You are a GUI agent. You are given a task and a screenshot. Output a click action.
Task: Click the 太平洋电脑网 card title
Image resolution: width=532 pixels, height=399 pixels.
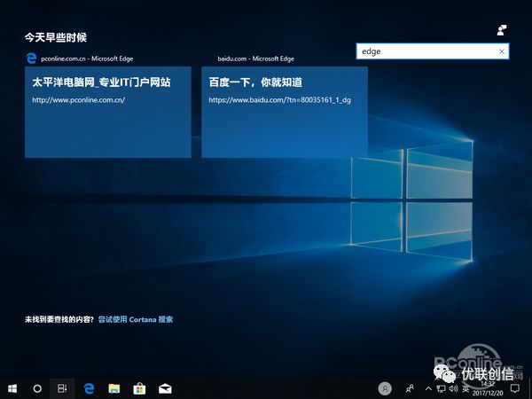click(x=101, y=82)
